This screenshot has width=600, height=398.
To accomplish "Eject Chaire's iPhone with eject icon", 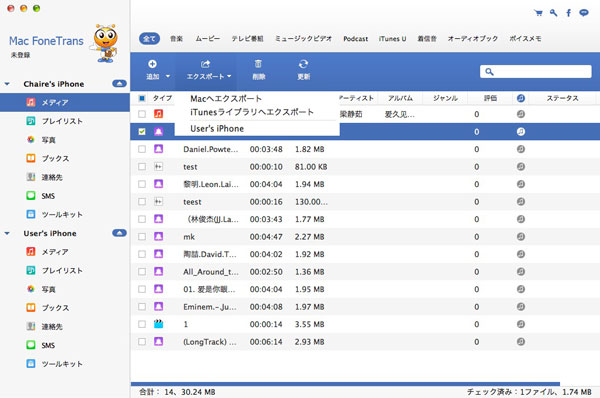I will point(119,83).
